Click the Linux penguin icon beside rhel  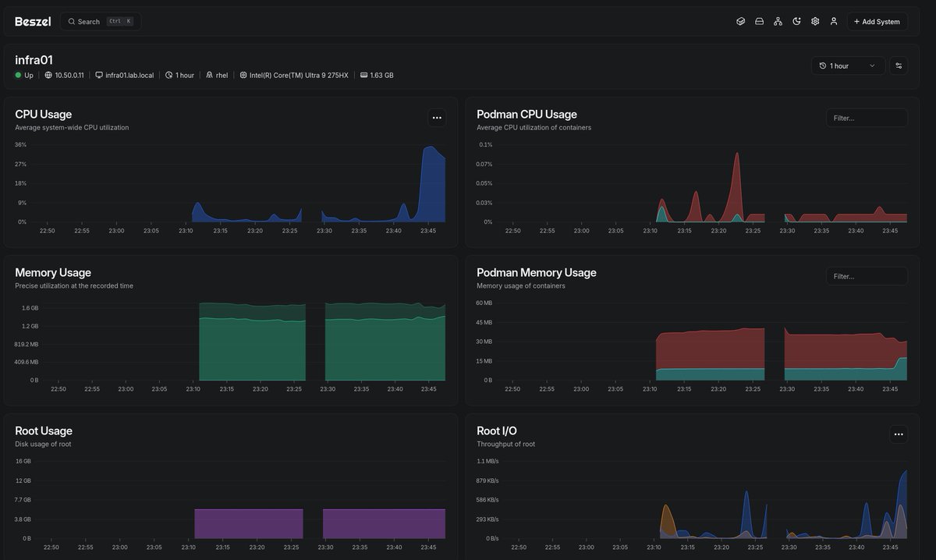tap(209, 76)
